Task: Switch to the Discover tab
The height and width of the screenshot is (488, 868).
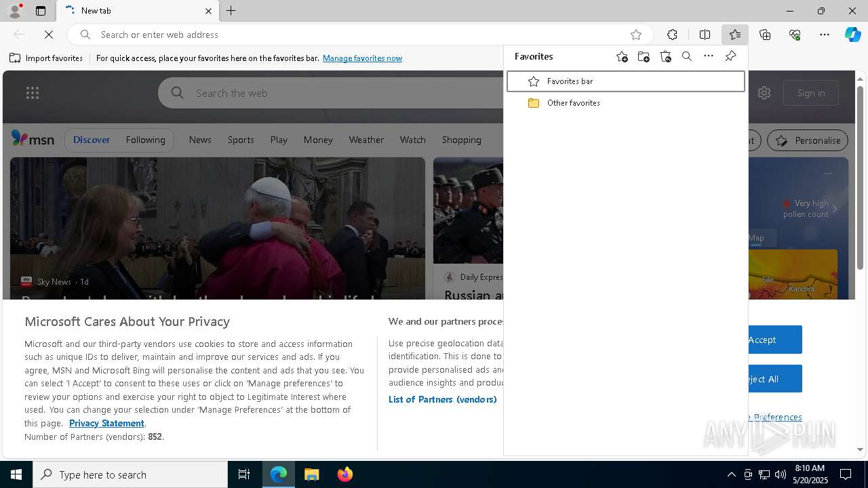Action: pos(92,140)
